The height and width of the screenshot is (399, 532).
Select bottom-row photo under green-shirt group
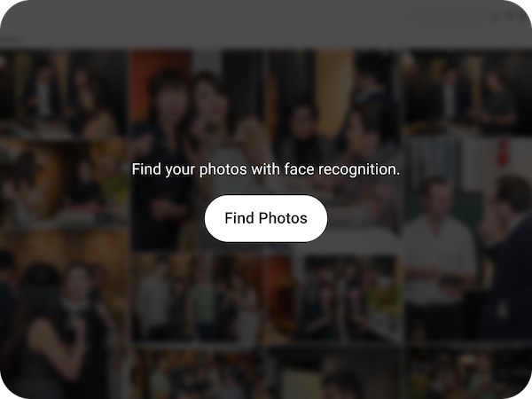coord(199,372)
